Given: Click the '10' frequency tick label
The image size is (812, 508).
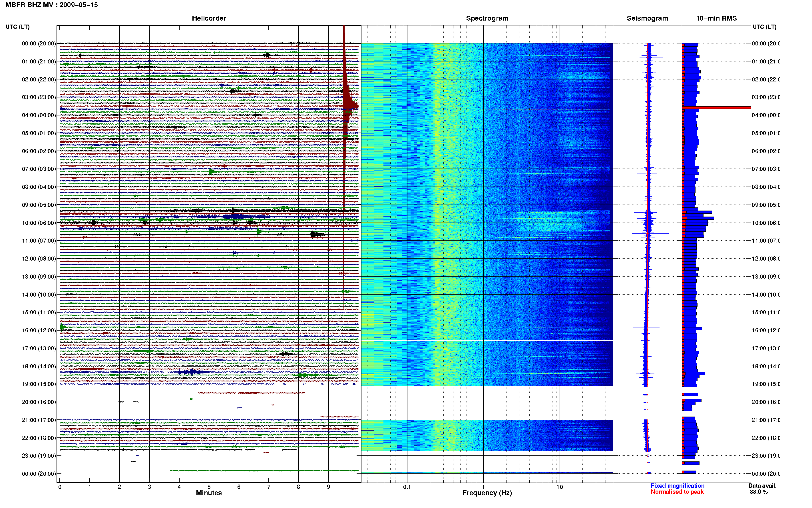Looking at the screenshot, I should tap(559, 487).
